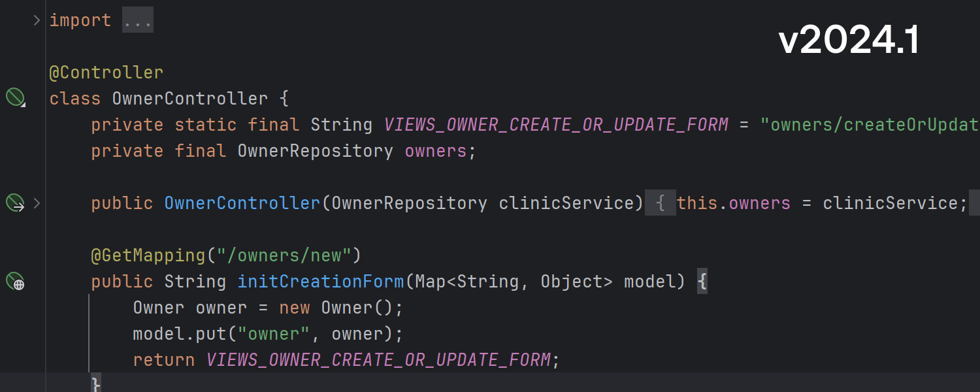Click the highlighted opening brace after model)
The height and width of the screenshot is (392, 980).
pos(702,282)
